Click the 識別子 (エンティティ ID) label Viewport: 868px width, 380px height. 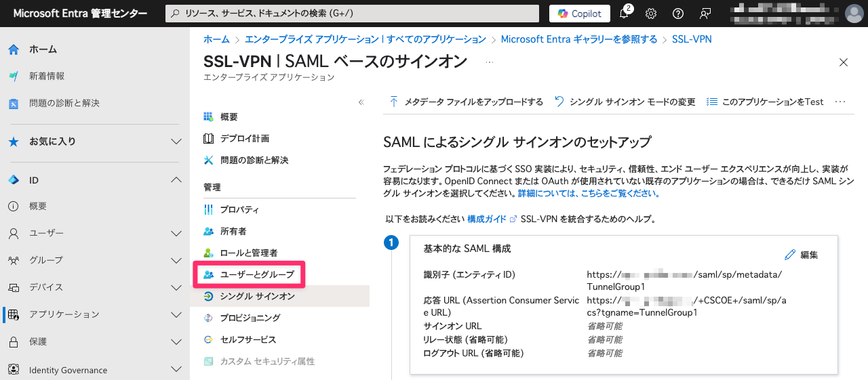[x=469, y=274]
